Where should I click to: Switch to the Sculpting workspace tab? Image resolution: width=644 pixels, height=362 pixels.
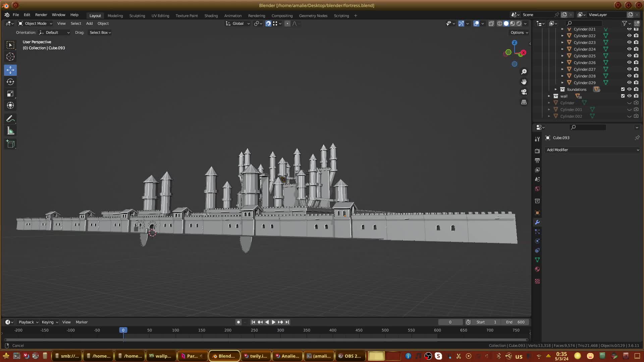(x=137, y=16)
